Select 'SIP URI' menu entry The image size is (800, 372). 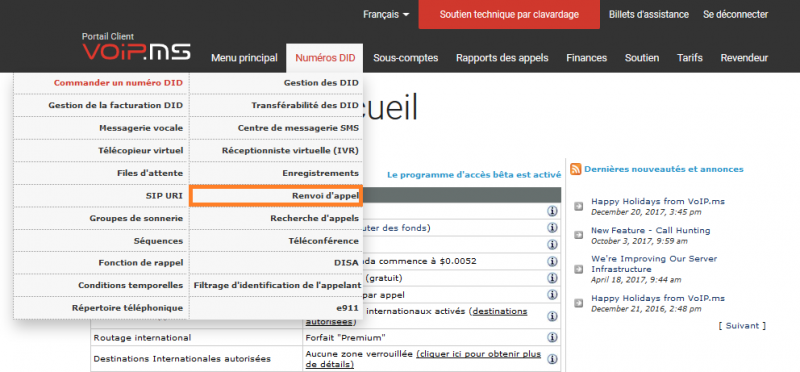click(x=102, y=195)
